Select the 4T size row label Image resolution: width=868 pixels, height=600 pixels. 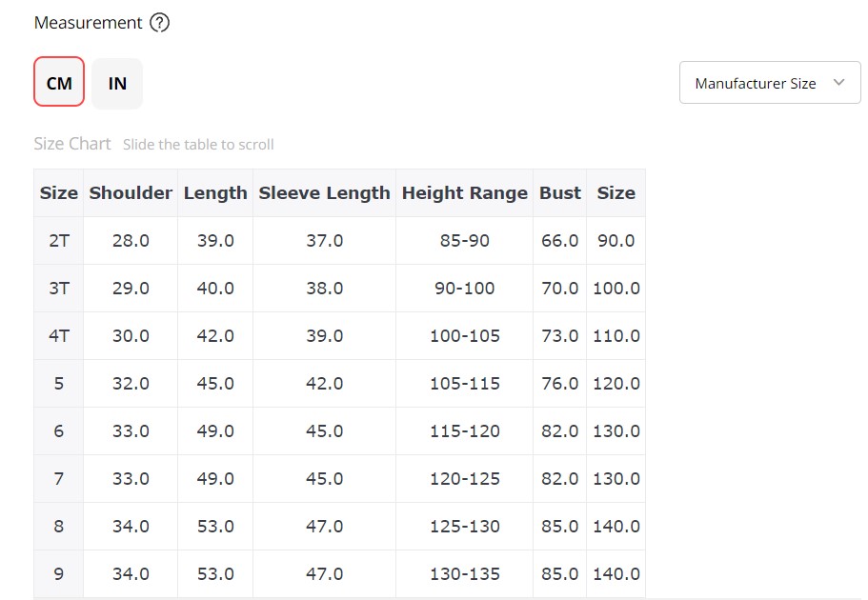tap(59, 335)
